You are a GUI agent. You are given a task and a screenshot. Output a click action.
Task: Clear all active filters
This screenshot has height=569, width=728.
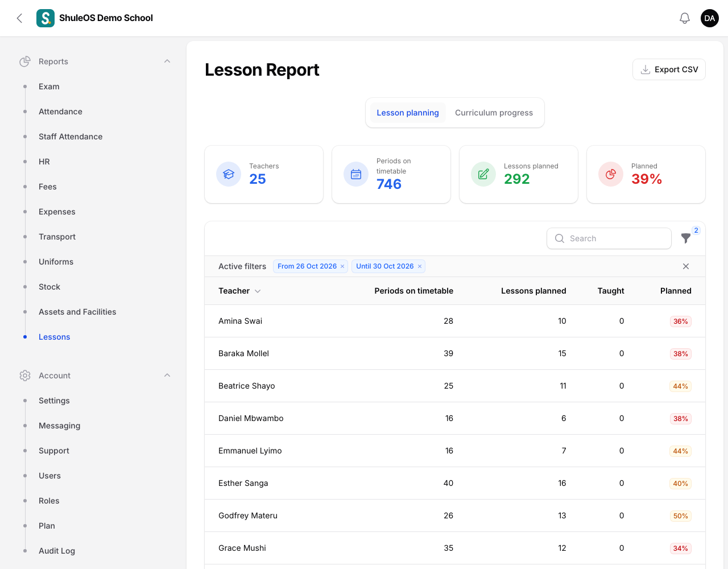(x=686, y=266)
